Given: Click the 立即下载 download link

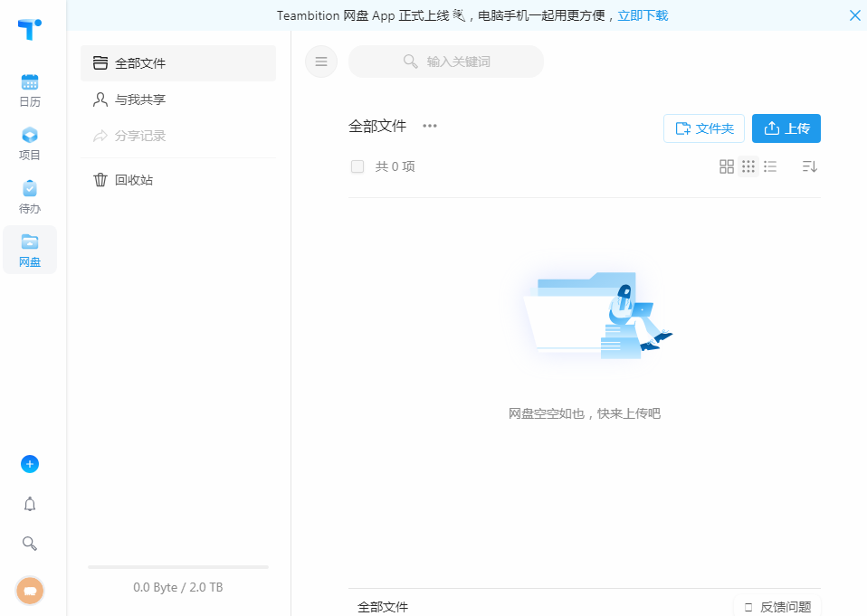Looking at the screenshot, I should 643,15.
